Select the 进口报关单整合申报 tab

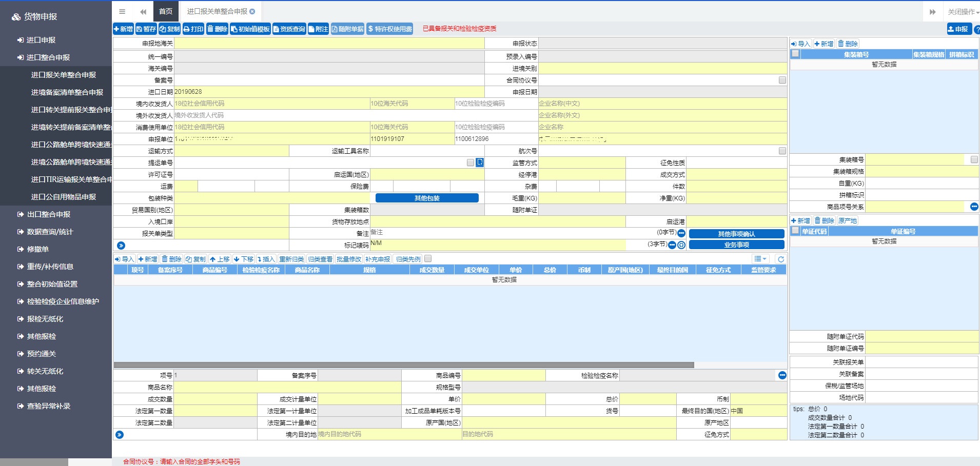coord(221,11)
